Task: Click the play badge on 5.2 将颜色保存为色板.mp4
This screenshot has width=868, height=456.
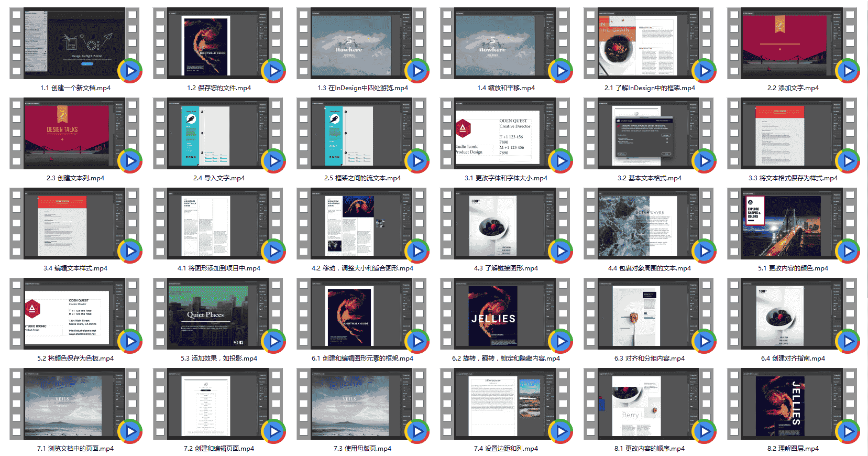Action: coord(130,341)
